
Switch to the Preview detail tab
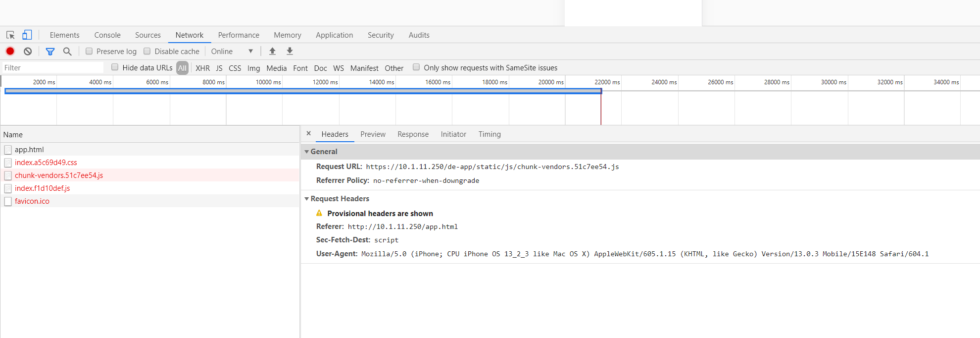pyautogui.click(x=373, y=134)
